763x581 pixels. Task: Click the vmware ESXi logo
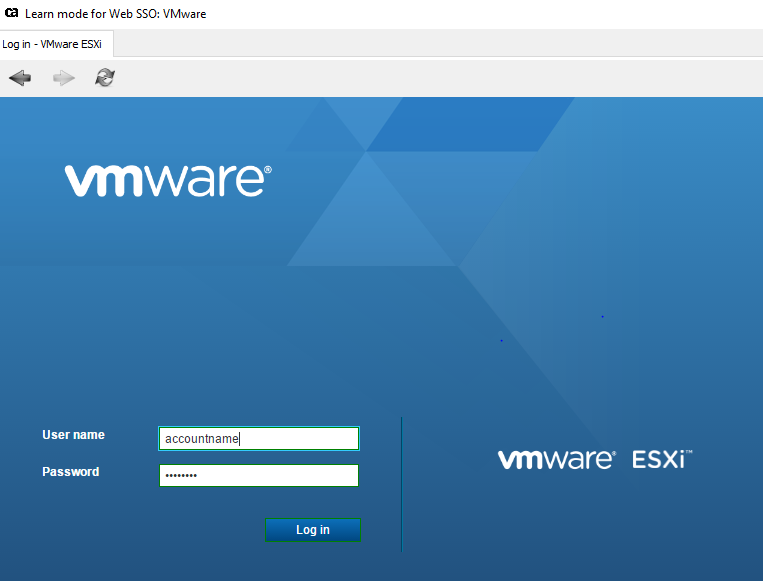(595, 460)
